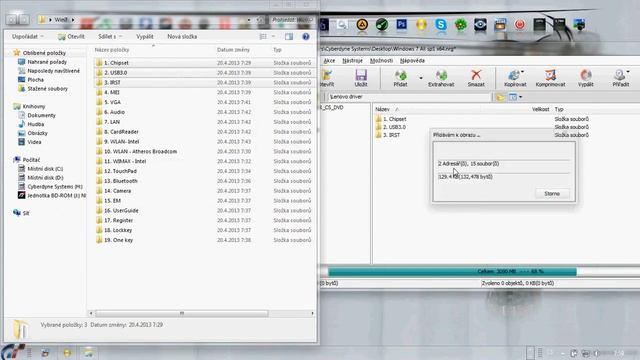Image resolution: width=640 pixels, height=360 pixels.
Task: Open the Akce menu
Action: pos(329,60)
